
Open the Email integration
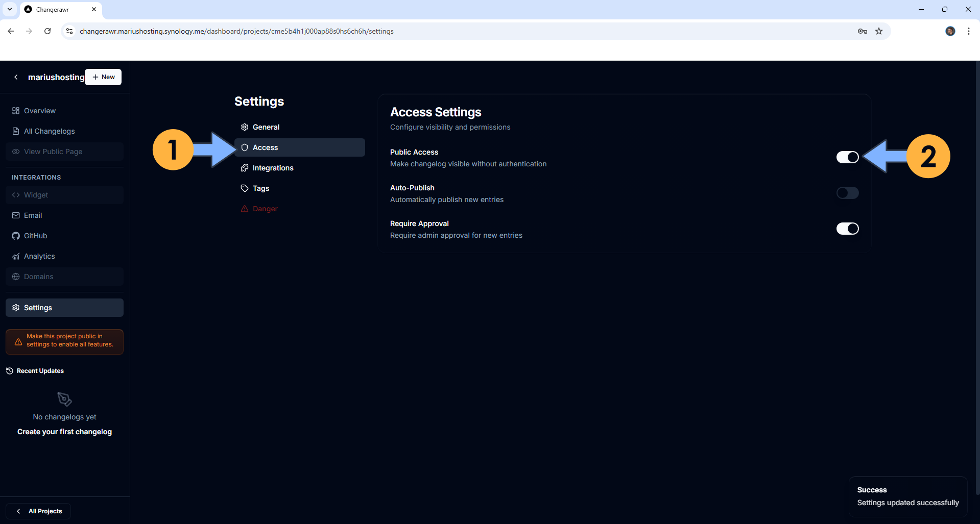[64, 215]
